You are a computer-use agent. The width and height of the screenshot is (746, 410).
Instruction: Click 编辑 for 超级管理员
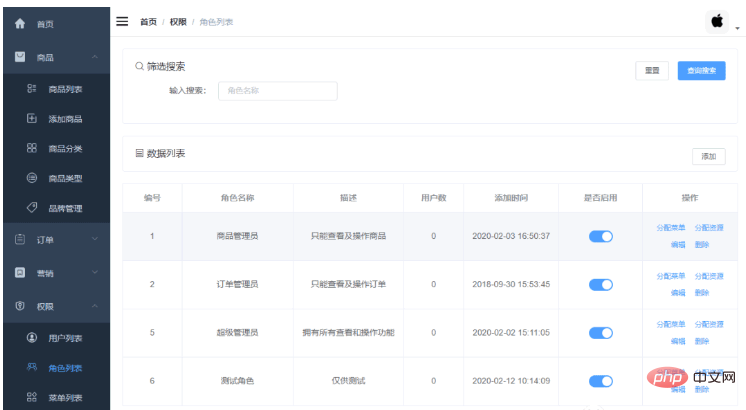point(678,341)
